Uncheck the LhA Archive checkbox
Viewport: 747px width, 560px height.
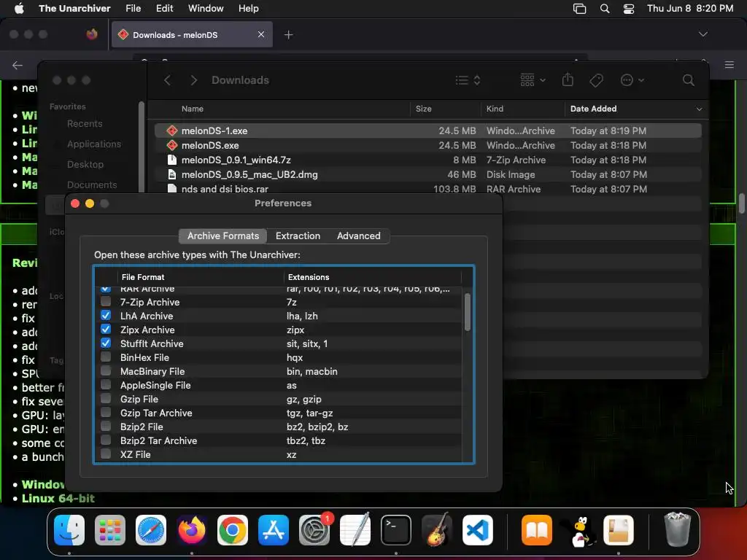point(106,315)
